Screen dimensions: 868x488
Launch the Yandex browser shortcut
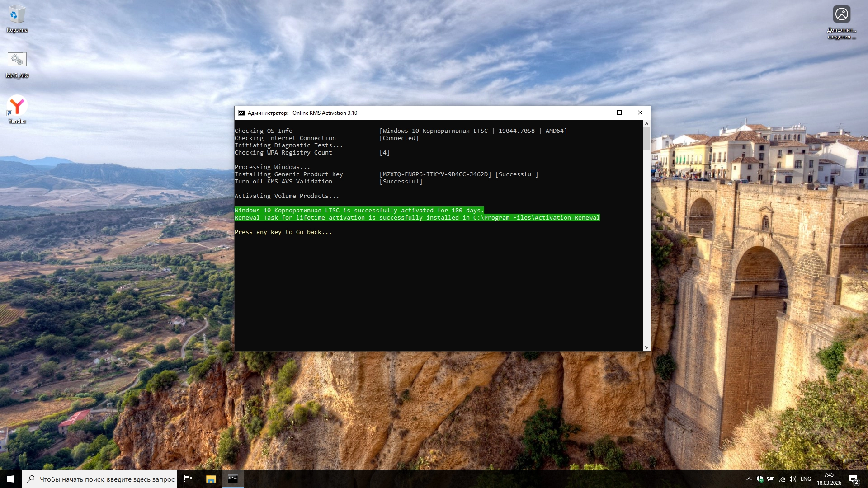click(17, 107)
